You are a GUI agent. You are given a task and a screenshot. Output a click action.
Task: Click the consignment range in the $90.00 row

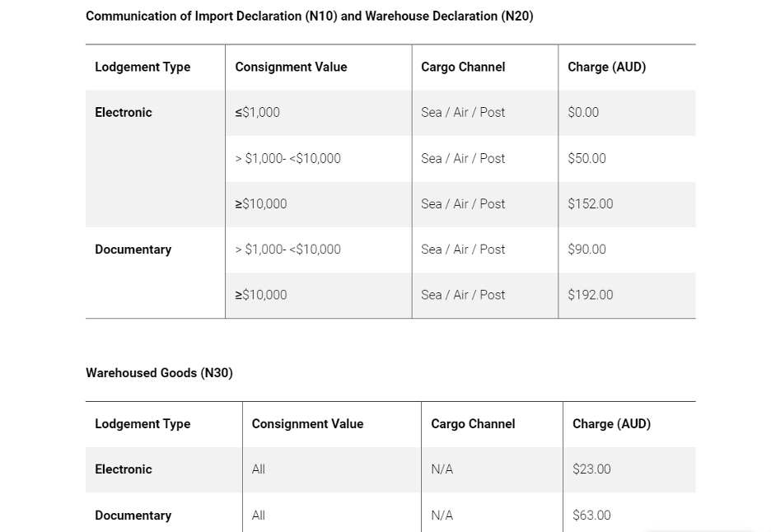[x=287, y=250]
